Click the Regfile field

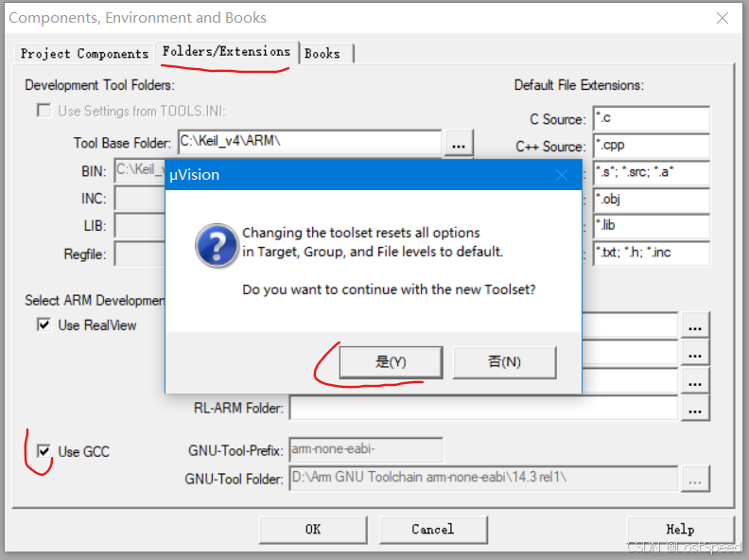(139, 254)
